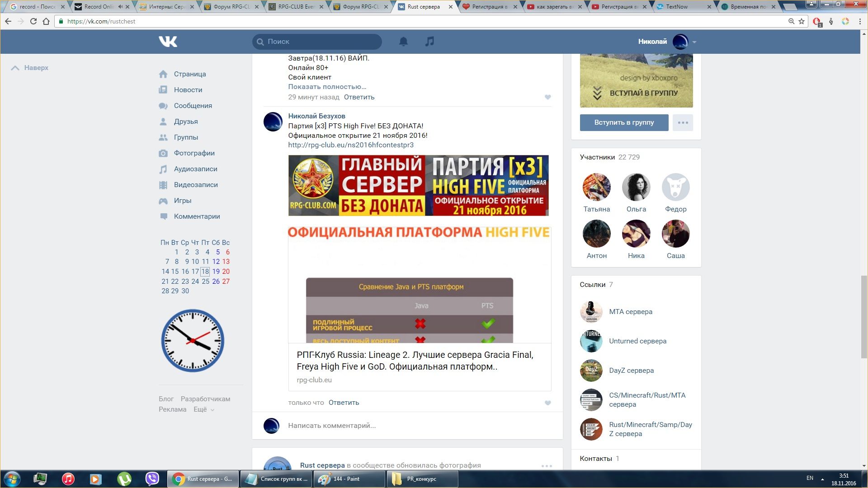Click Ответить under Николай's comment

[344, 403]
